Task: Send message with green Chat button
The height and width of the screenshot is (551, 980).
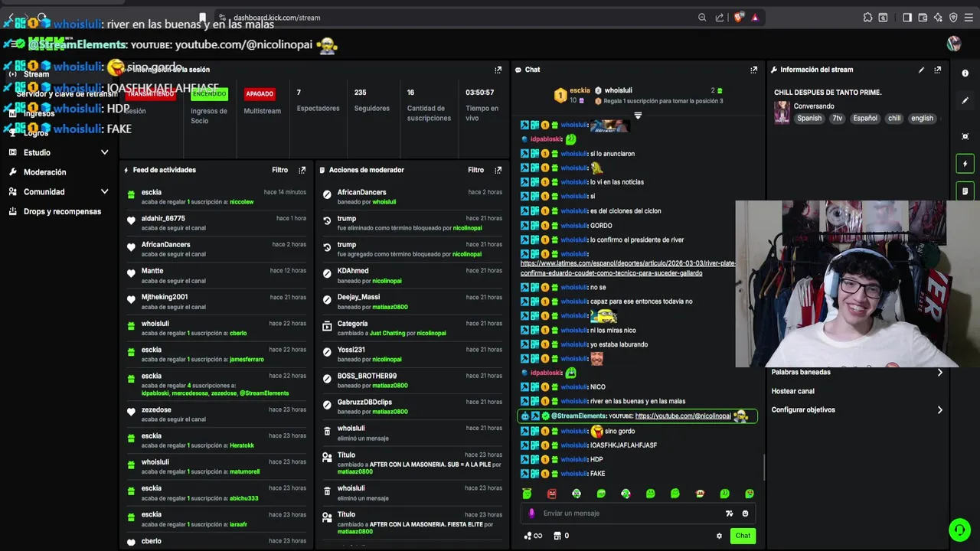Action: point(743,536)
